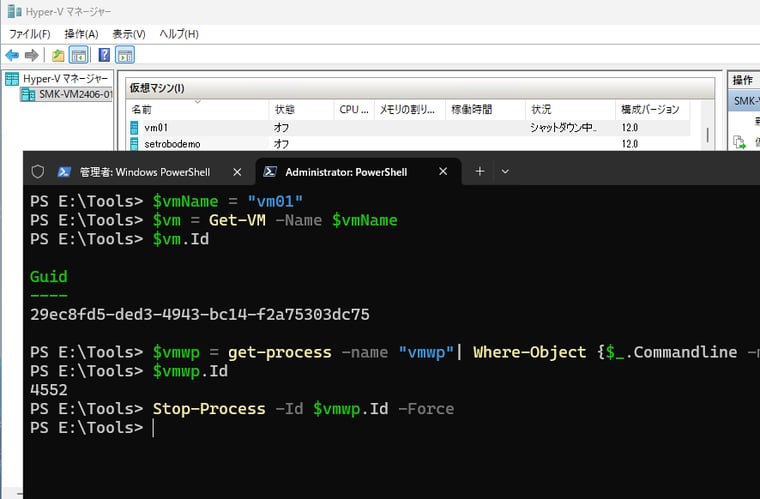Screen dimensions: 760x499
Task: Switch to 管理者: Windows PowerShell tab
Action: [x=144, y=172]
